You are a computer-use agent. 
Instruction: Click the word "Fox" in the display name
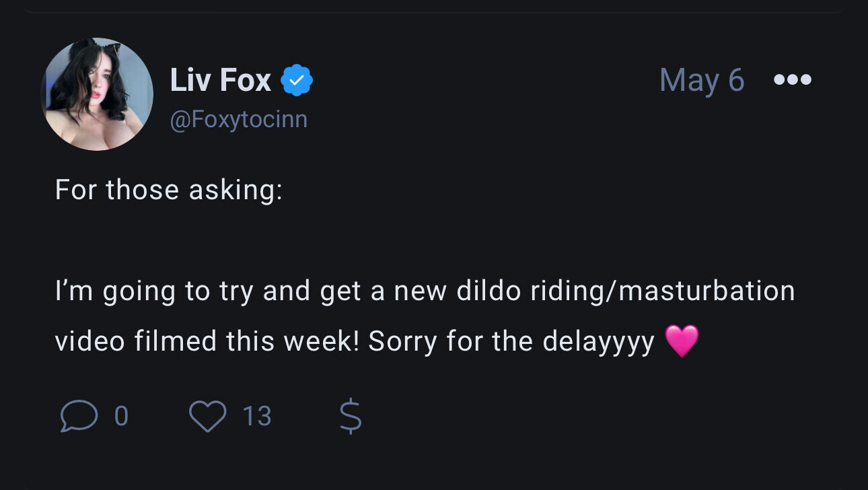tap(245, 81)
